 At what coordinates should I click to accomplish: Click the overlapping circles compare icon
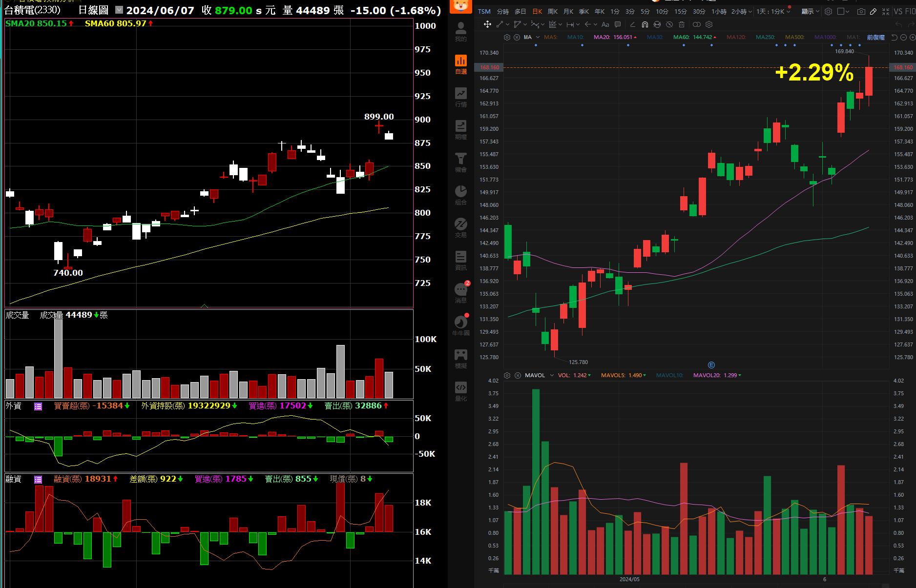click(697, 24)
